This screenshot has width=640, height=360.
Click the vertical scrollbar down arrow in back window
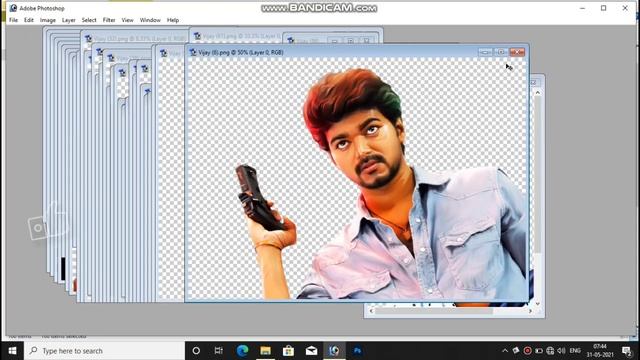pos(538,303)
